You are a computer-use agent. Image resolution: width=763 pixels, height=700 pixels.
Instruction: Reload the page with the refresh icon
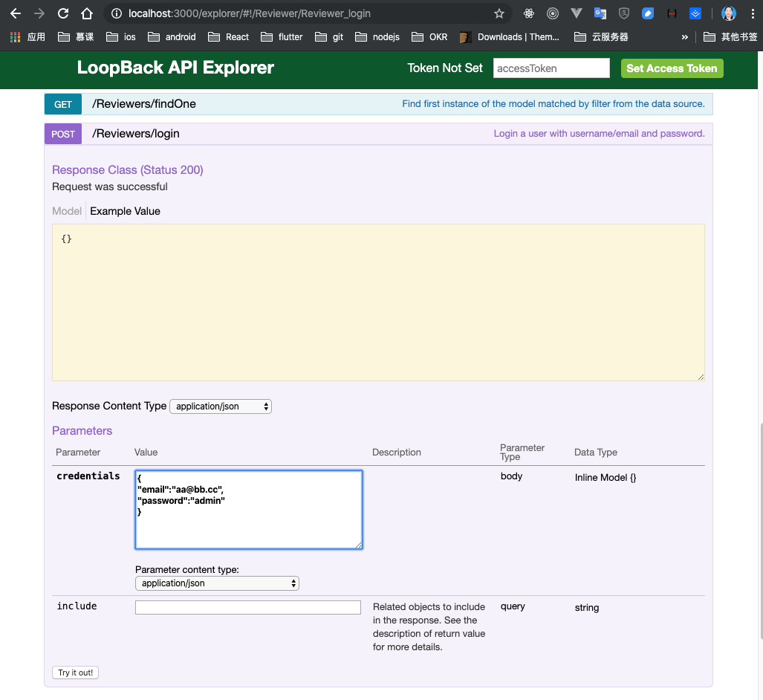coord(63,13)
